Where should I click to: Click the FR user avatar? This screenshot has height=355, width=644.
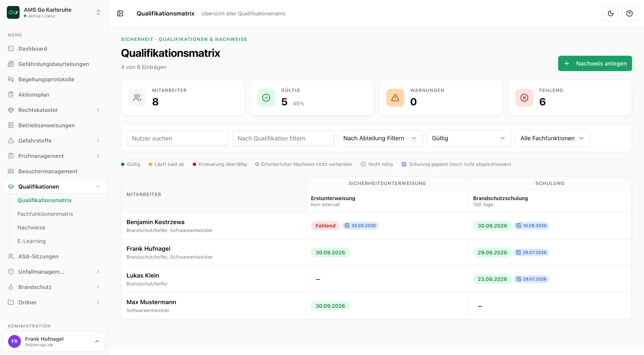(14, 341)
